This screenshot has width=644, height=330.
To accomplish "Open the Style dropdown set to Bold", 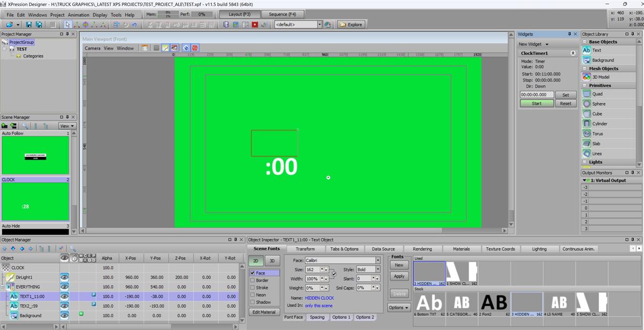I will [378, 269].
